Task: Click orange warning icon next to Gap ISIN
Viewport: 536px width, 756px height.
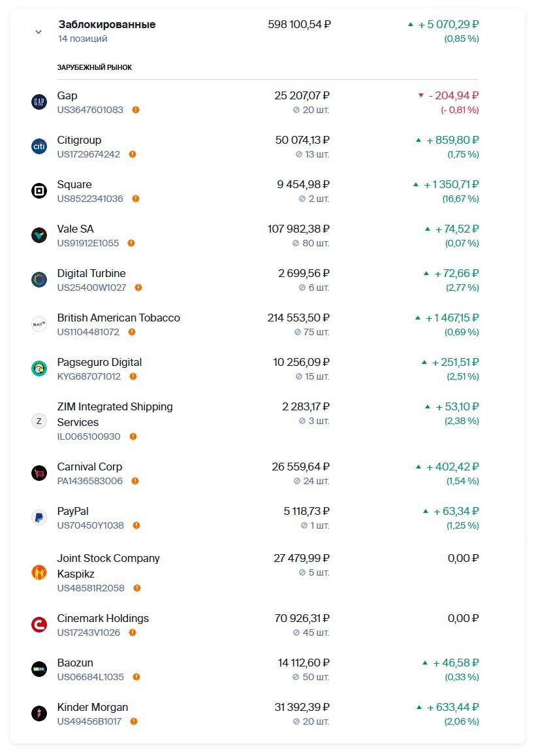Action: pyautogui.click(x=136, y=110)
